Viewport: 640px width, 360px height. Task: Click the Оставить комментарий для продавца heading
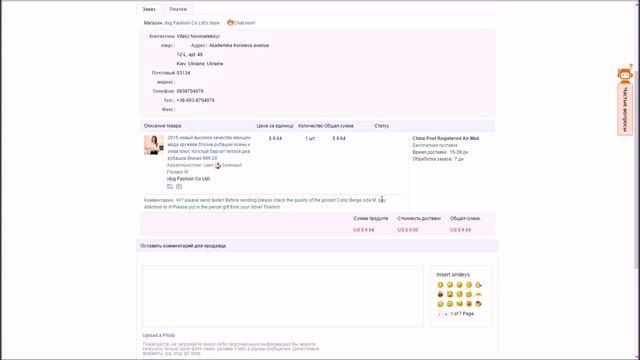(x=183, y=246)
